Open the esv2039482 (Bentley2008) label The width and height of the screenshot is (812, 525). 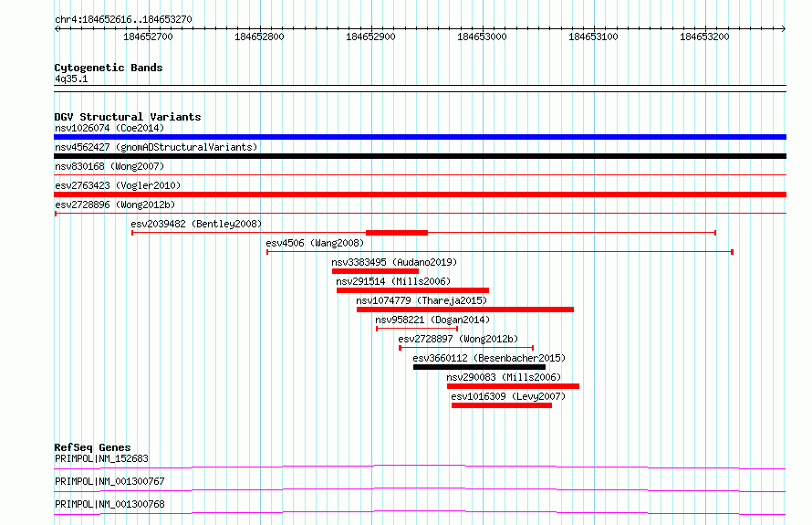click(x=196, y=224)
